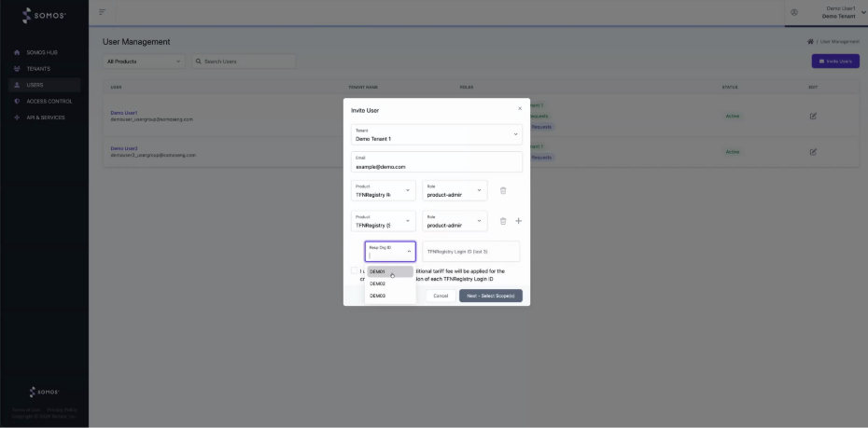Click the Somos logo in the sidebar header
The height and width of the screenshot is (428, 868).
point(44,16)
